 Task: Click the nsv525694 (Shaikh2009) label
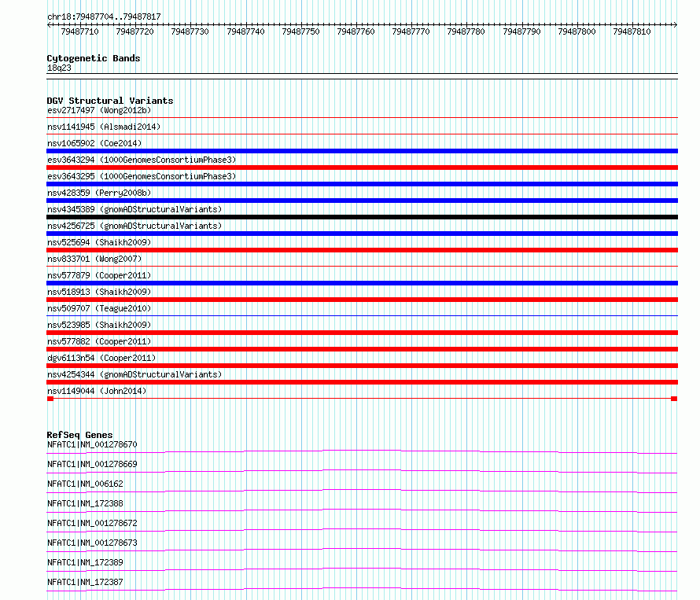coord(99,242)
